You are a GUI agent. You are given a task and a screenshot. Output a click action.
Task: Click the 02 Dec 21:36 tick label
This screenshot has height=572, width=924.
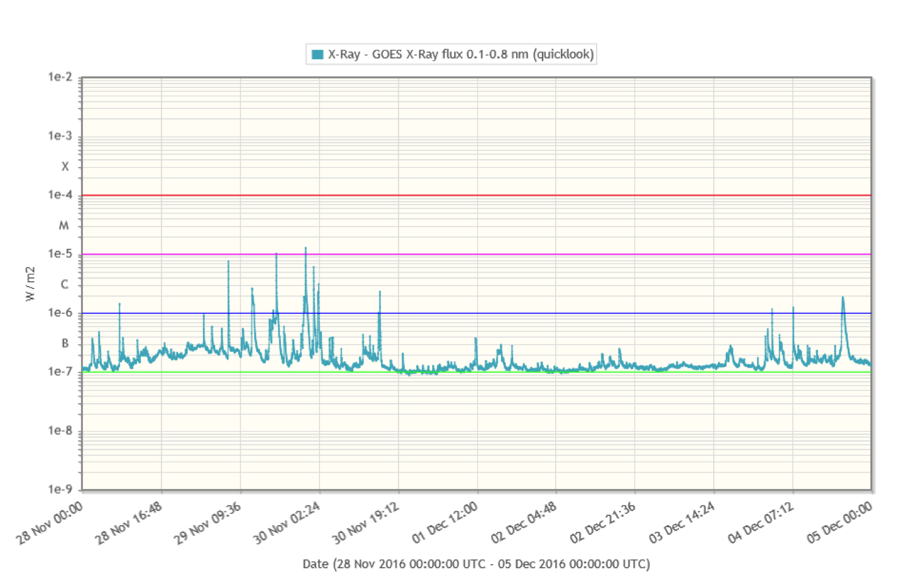pyautogui.click(x=603, y=523)
